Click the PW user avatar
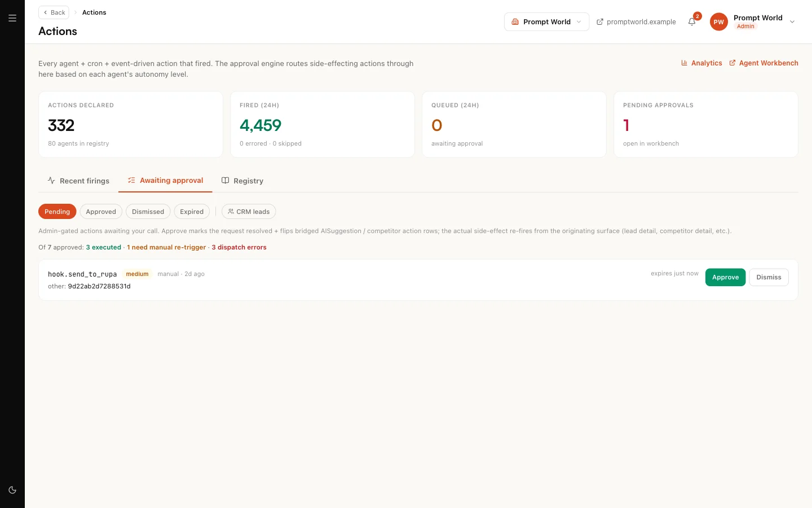 click(x=718, y=22)
